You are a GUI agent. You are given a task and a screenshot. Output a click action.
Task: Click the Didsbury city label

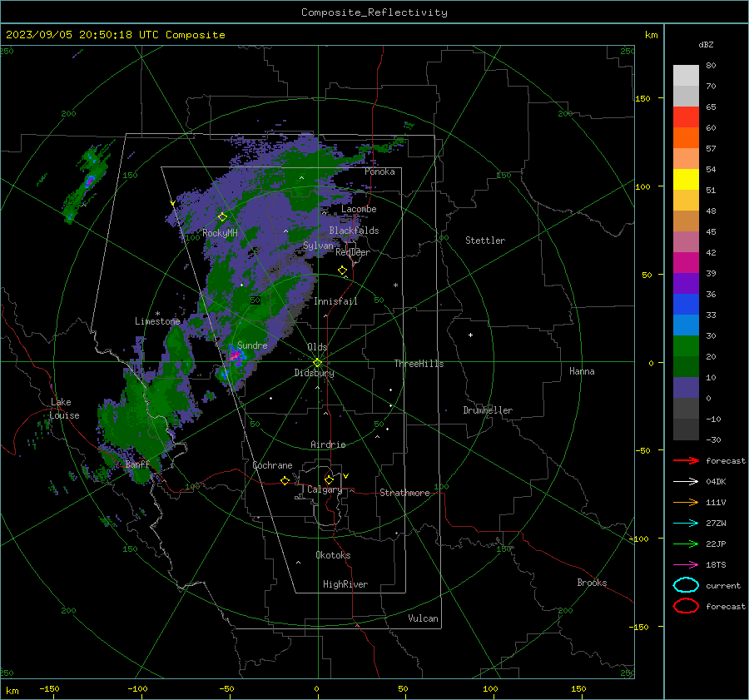[x=314, y=373]
